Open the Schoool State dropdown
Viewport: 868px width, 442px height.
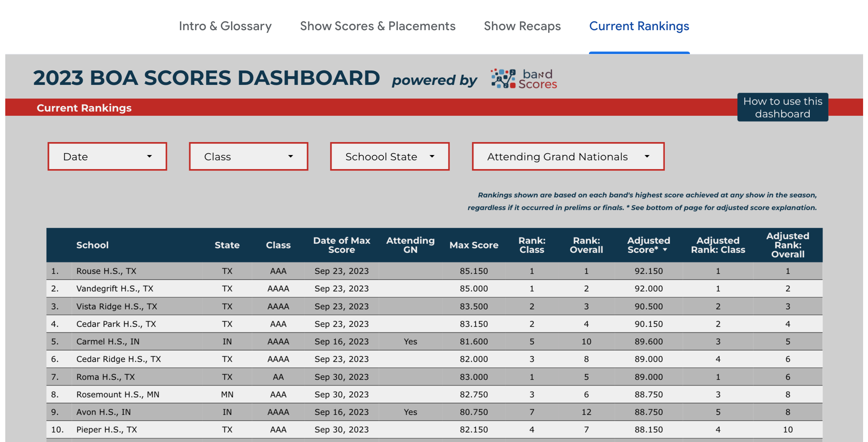click(389, 156)
